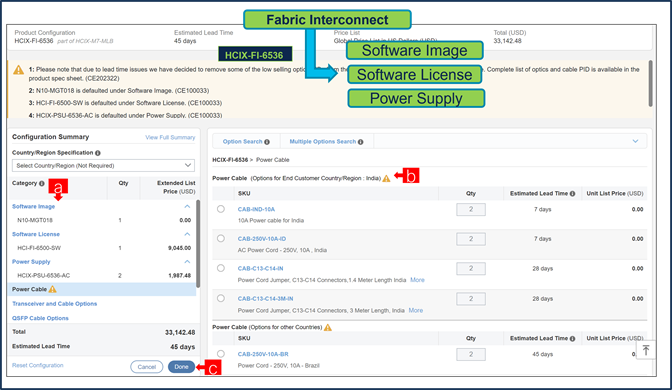The height and width of the screenshot is (390, 672).
Task: Select CAB-250V-10A-ID radio button
Action: 221,238
